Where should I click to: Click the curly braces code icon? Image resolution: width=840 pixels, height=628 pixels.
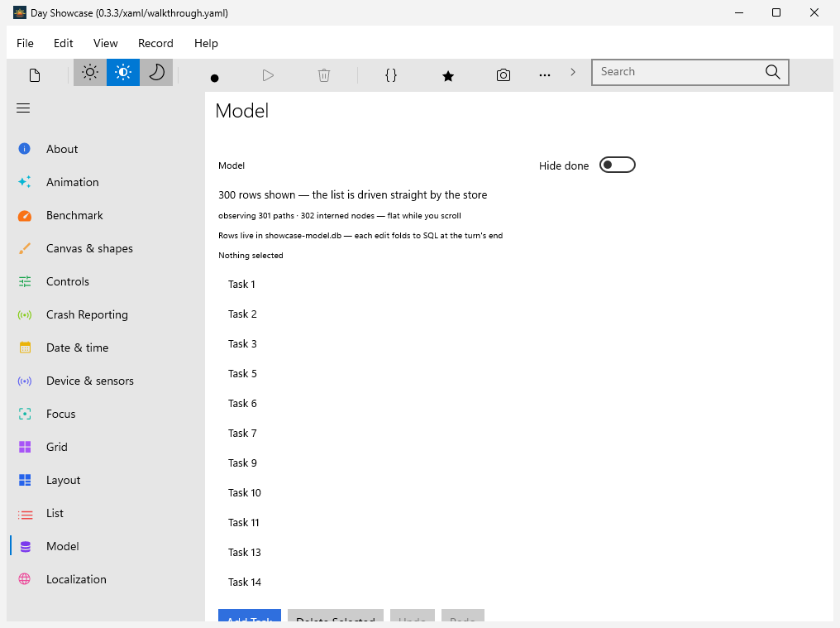[x=391, y=75]
